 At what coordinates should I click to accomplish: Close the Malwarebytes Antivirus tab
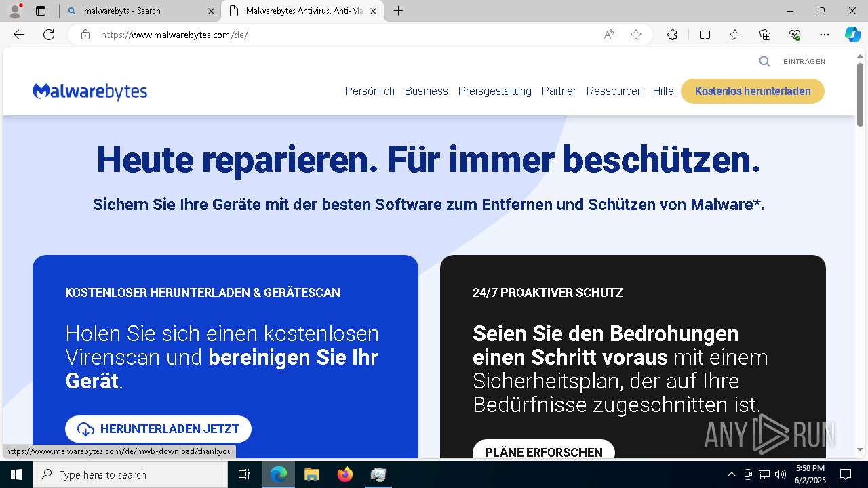click(373, 11)
